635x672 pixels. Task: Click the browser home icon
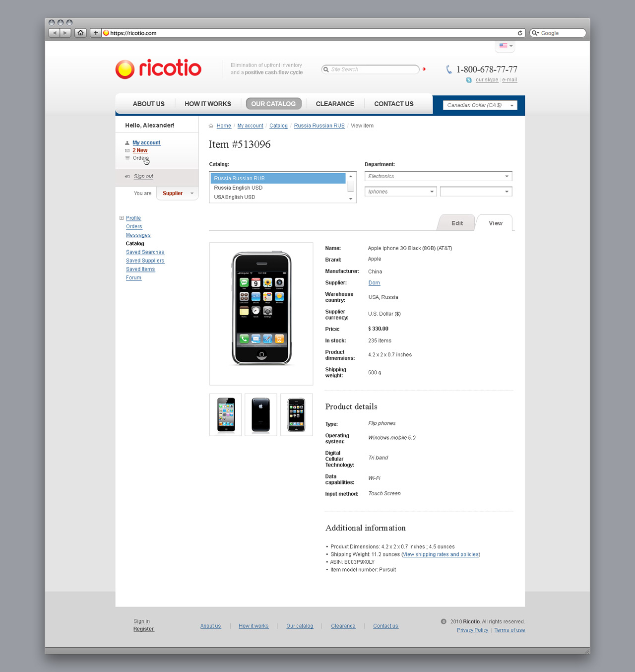pyautogui.click(x=80, y=33)
